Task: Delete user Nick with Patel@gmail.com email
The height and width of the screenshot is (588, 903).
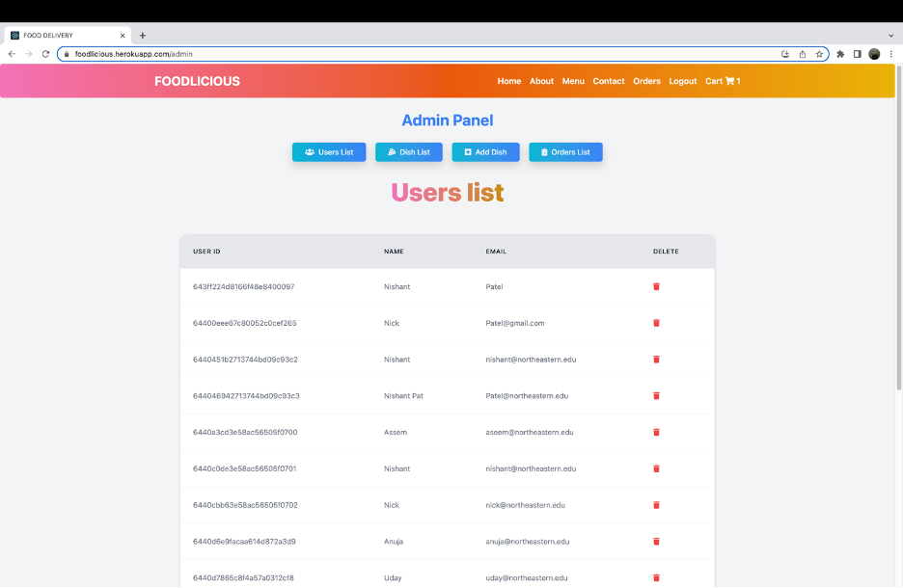Action: click(656, 322)
